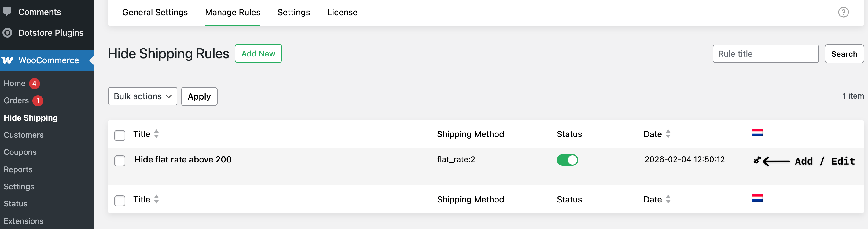The height and width of the screenshot is (229, 868).
Task: Sort rules by Date column header arrows
Action: pyautogui.click(x=668, y=134)
